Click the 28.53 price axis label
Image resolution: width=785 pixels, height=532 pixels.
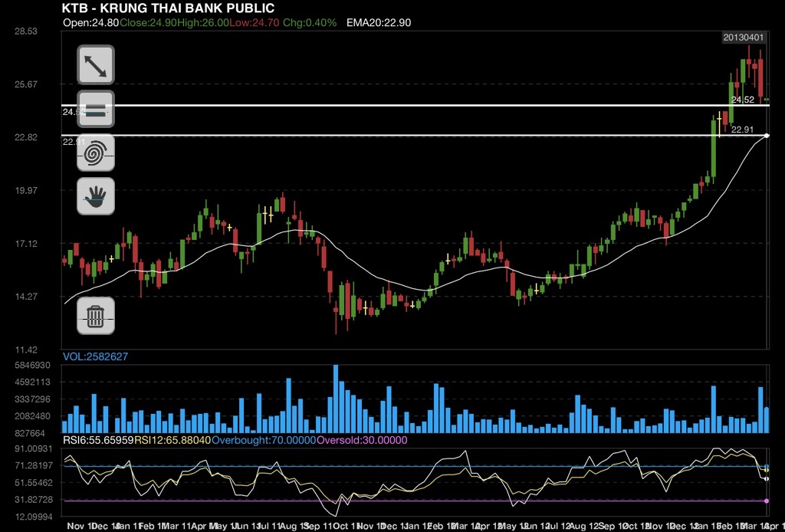[26, 31]
